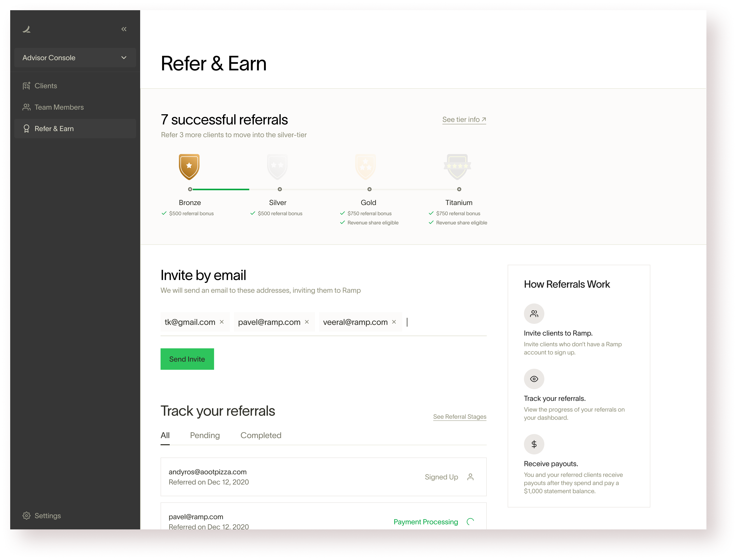737x560 pixels.
Task: Click the dollar sign payouts icon
Action: pyautogui.click(x=534, y=444)
